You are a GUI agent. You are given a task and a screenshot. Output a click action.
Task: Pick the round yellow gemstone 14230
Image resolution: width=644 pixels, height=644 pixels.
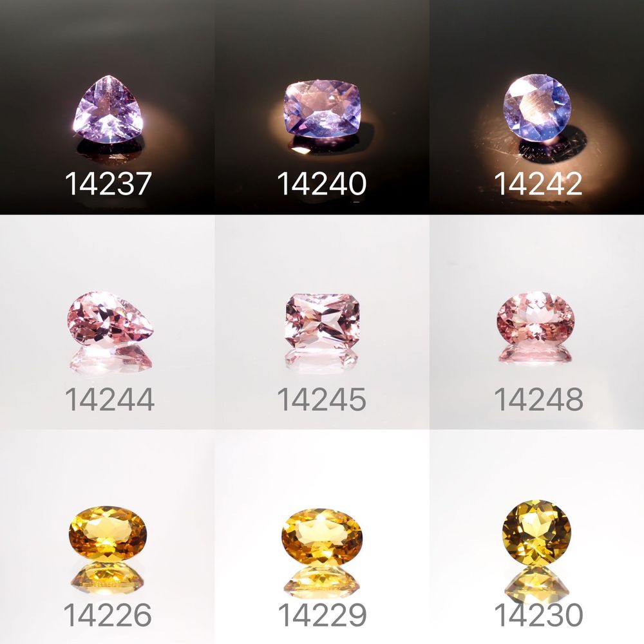536,532
